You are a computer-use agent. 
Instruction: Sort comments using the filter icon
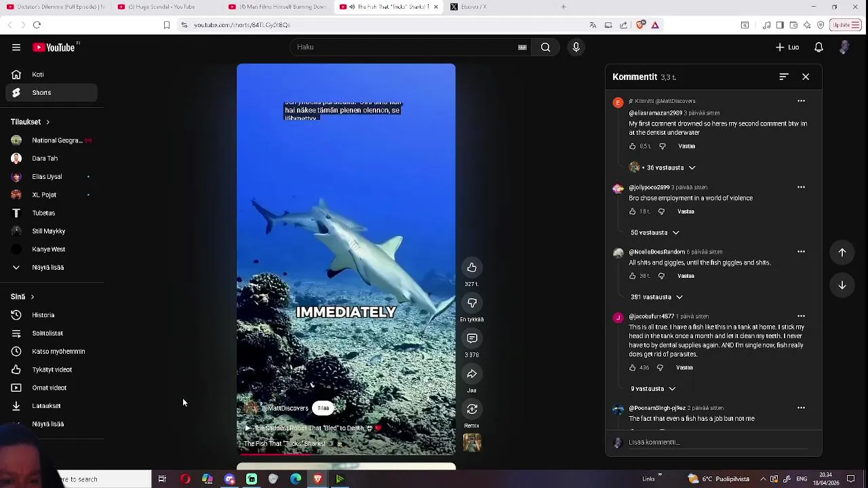click(x=783, y=77)
